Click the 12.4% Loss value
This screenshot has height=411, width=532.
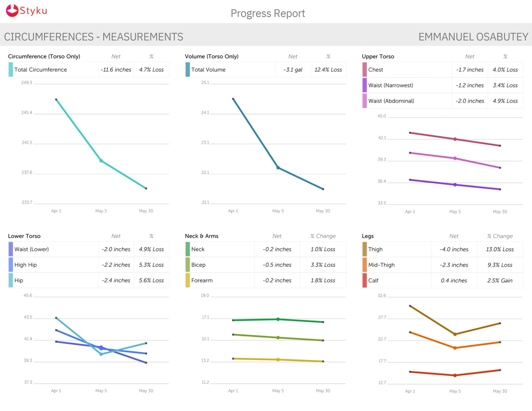tap(328, 70)
